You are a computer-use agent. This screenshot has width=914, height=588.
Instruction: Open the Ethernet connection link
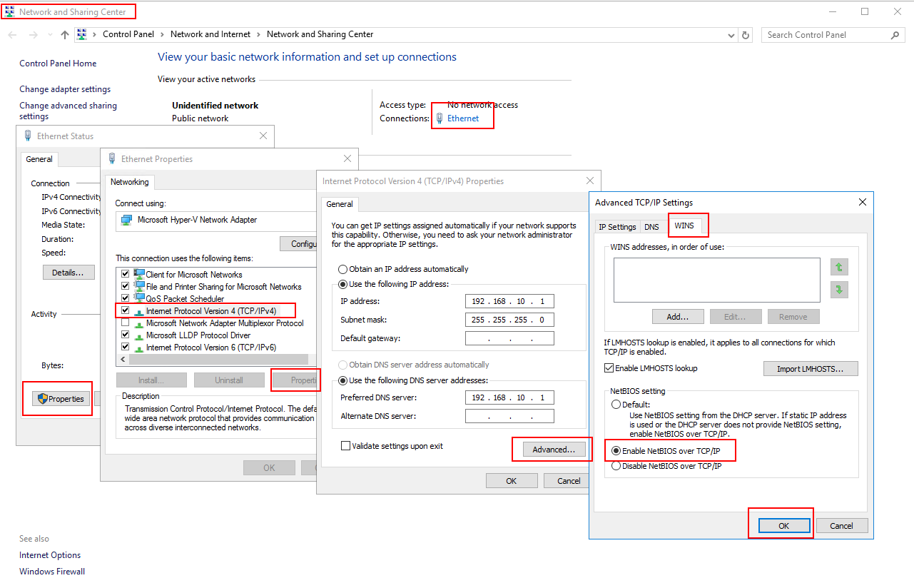tap(463, 118)
